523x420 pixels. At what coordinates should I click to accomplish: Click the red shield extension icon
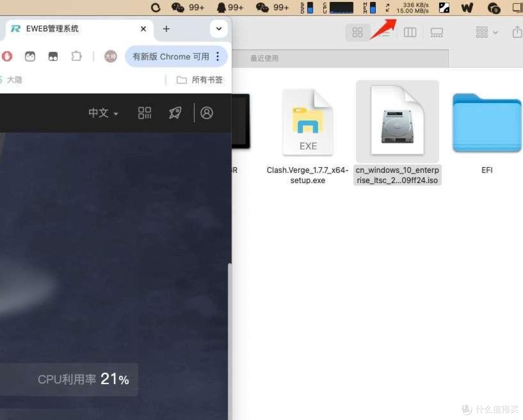click(7, 56)
